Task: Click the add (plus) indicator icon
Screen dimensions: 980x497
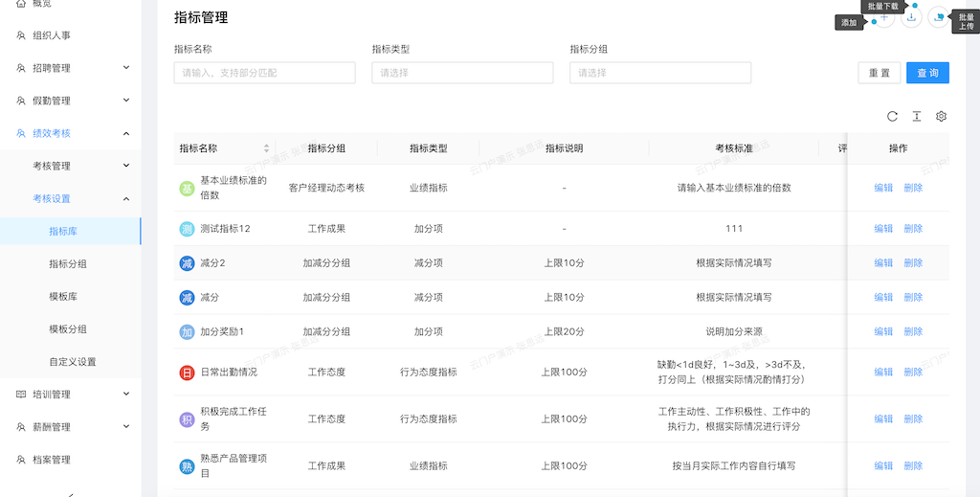Action: [x=883, y=17]
